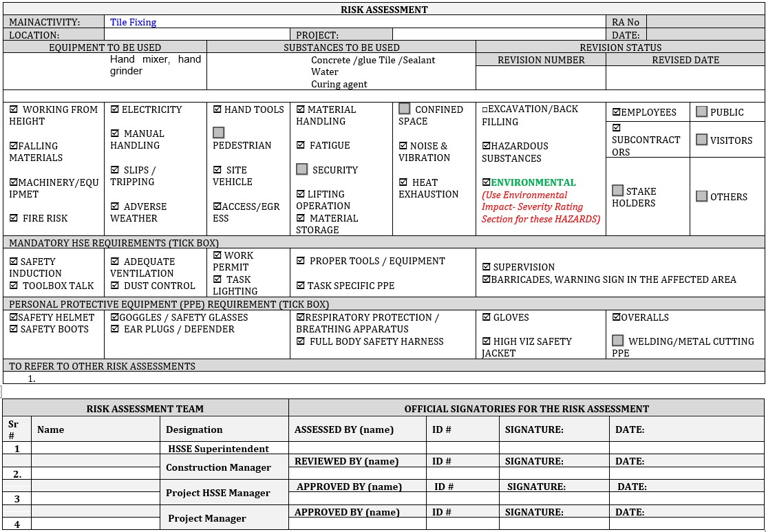This screenshot has width=766, height=532.
Task: Check the VISITORS box
Action: pyautogui.click(x=701, y=140)
